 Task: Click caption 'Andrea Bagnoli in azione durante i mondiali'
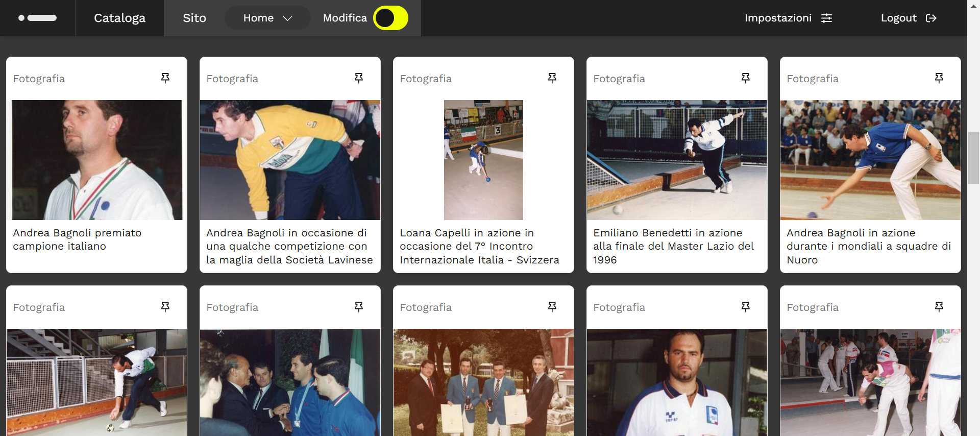(869, 246)
